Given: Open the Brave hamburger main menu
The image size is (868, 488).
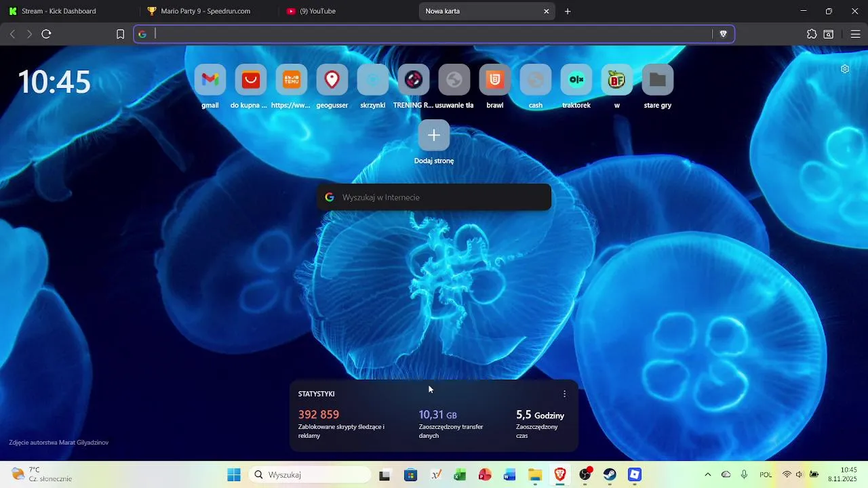Looking at the screenshot, I should coord(855,34).
